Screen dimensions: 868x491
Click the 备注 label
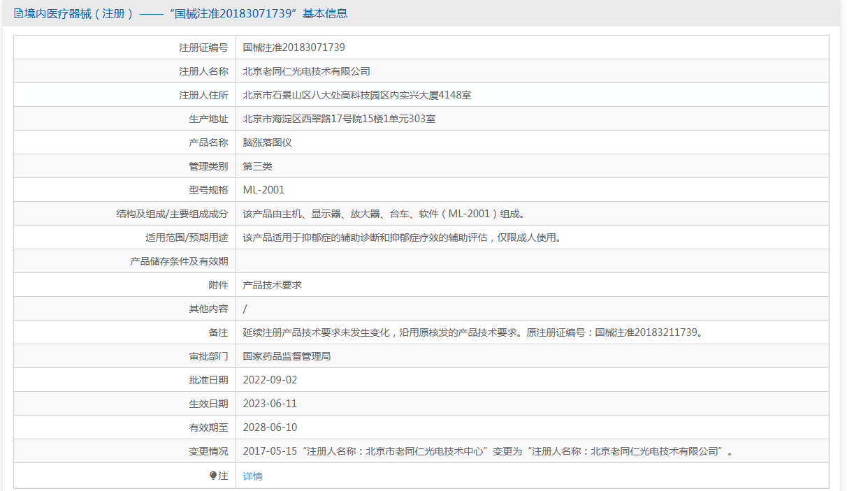coord(218,332)
